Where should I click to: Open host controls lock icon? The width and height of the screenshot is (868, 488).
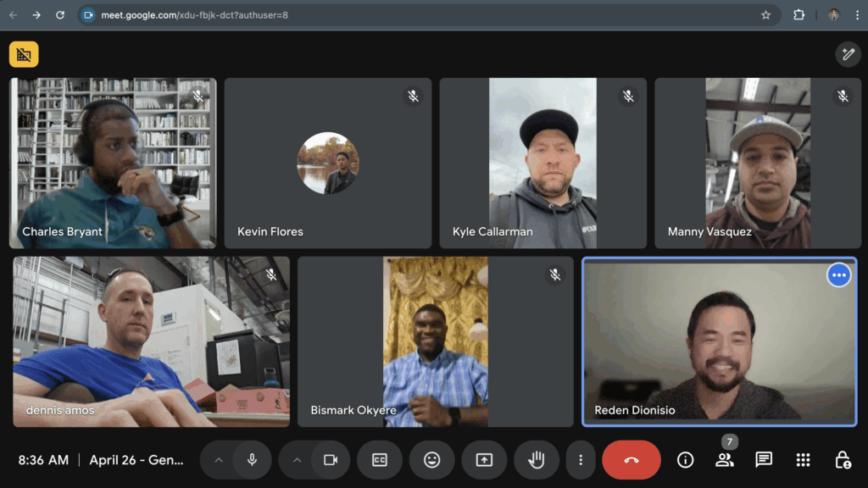point(843,460)
